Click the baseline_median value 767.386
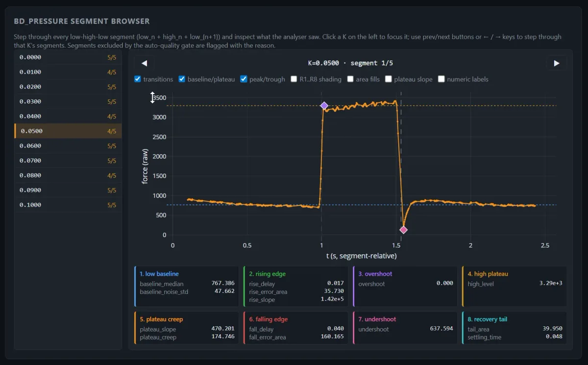Screen dimensions: 588x365 [x=222, y=284]
